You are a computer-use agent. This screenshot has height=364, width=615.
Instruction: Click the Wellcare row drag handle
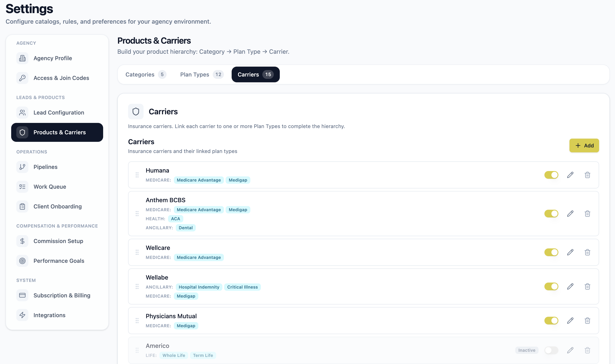(x=137, y=252)
